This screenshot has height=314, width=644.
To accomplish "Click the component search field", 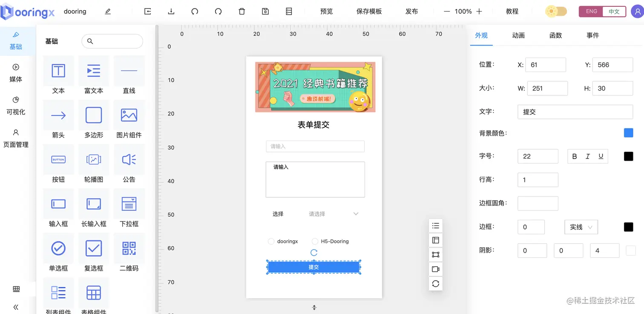I will coord(112,41).
